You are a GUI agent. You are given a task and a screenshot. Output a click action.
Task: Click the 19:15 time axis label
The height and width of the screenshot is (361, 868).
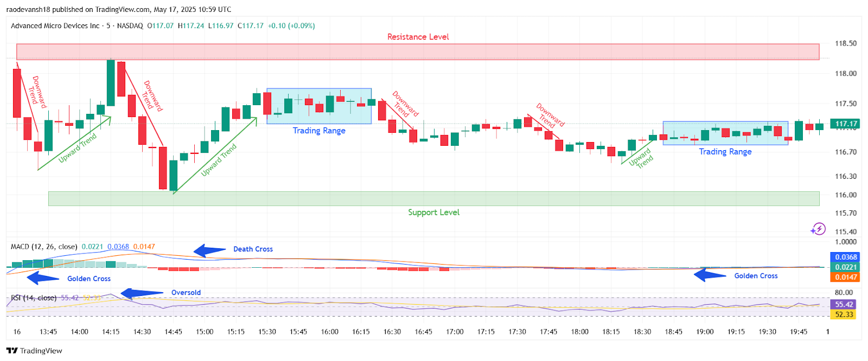tap(736, 332)
